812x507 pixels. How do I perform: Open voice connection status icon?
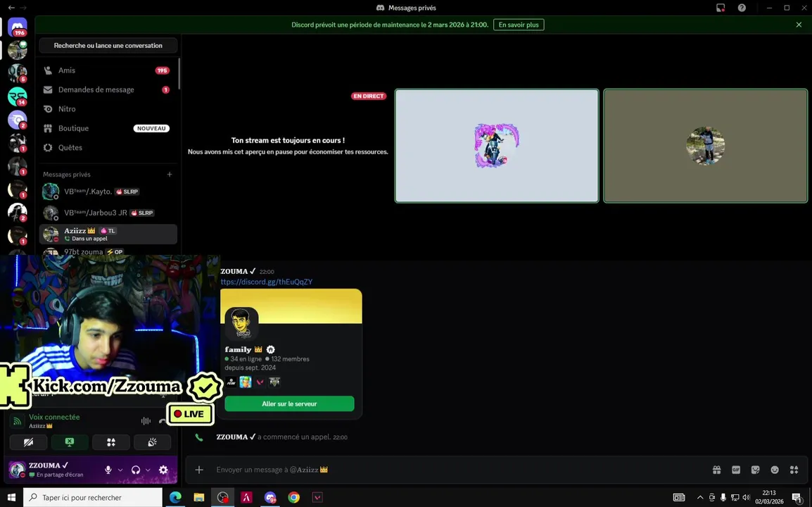[x=17, y=422]
